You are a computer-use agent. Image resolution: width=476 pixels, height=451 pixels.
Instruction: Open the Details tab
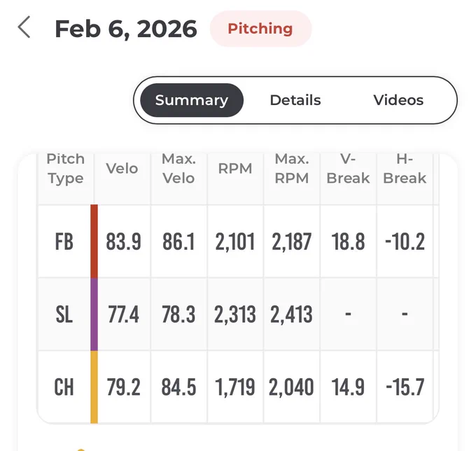(295, 100)
